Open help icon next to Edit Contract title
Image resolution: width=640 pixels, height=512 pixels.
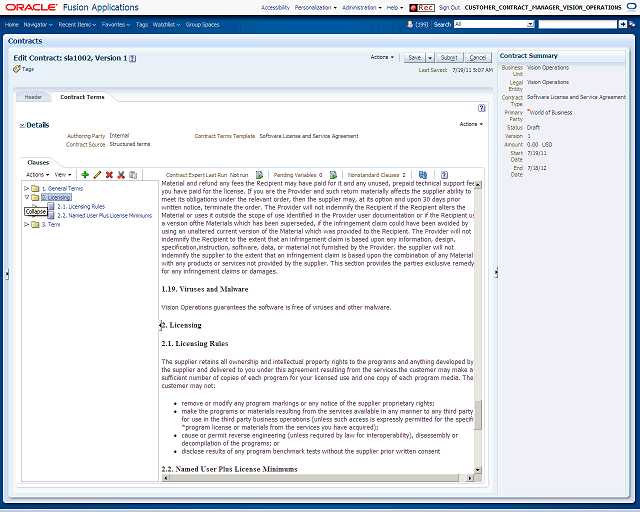(x=133, y=58)
